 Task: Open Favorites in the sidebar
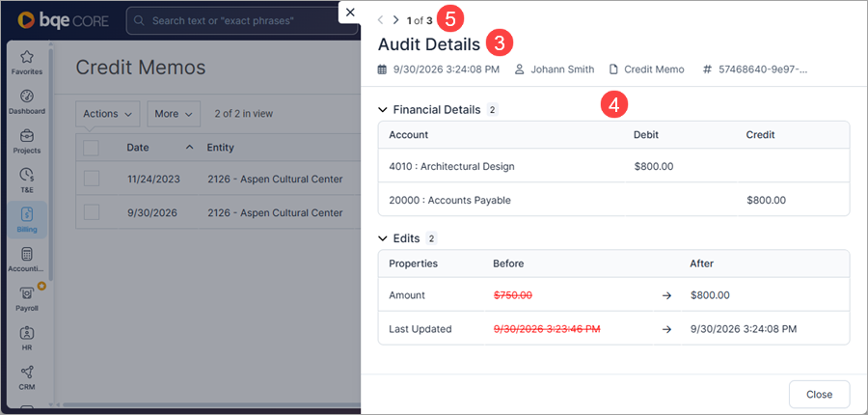(x=27, y=62)
